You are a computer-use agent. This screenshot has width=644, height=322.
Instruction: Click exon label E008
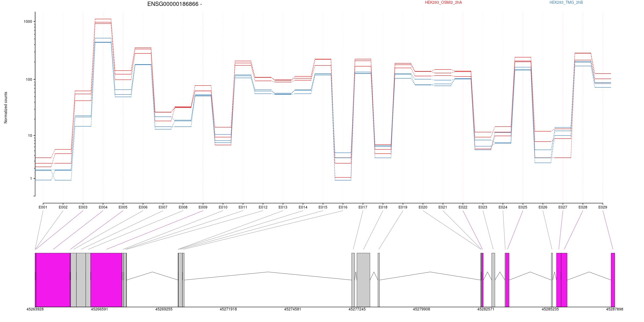click(x=183, y=207)
